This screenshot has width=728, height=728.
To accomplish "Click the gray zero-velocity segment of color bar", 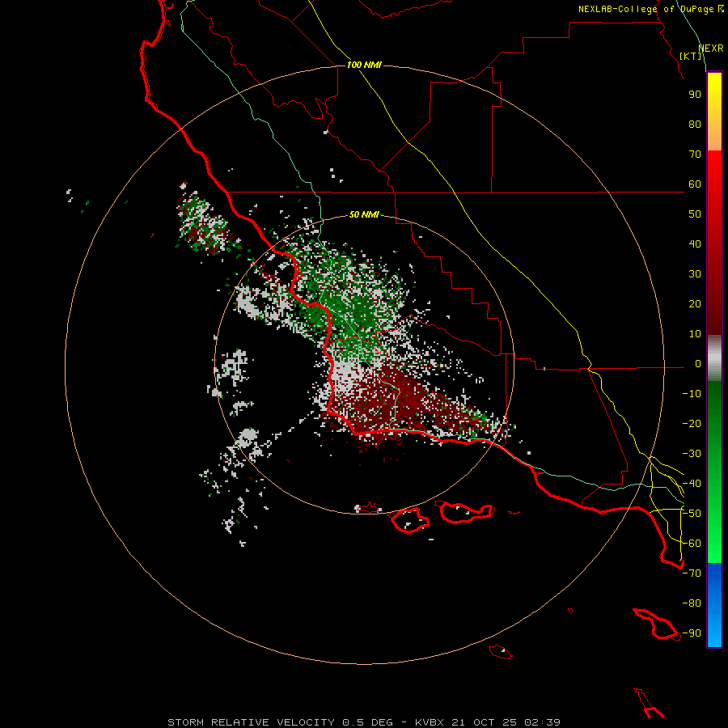I will [714, 358].
